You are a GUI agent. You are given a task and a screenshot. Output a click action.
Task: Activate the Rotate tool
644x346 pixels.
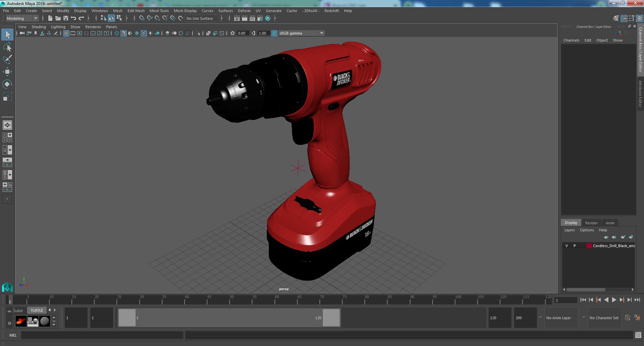click(x=7, y=84)
